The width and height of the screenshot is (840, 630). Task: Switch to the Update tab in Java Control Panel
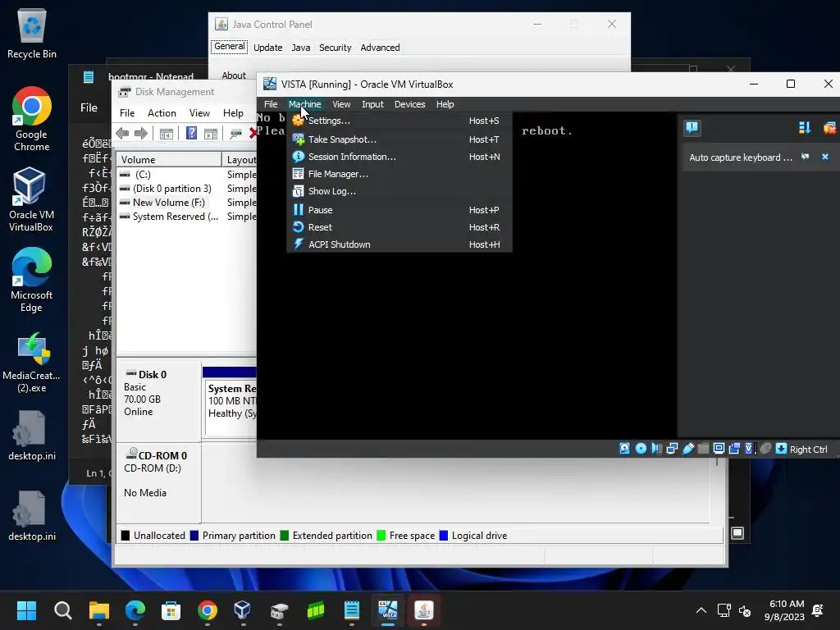pos(268,47)
